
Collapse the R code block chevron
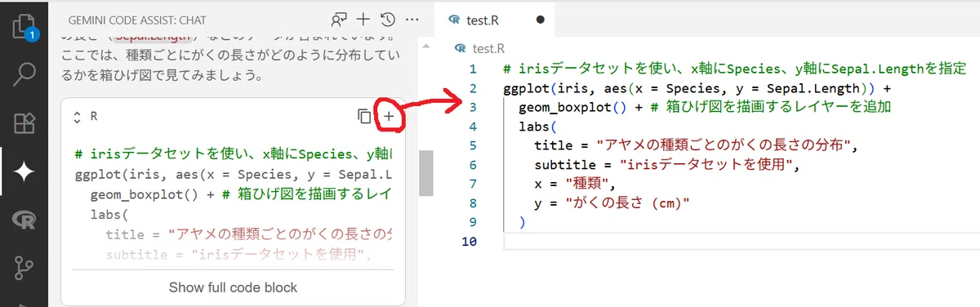tap(78, 117)
